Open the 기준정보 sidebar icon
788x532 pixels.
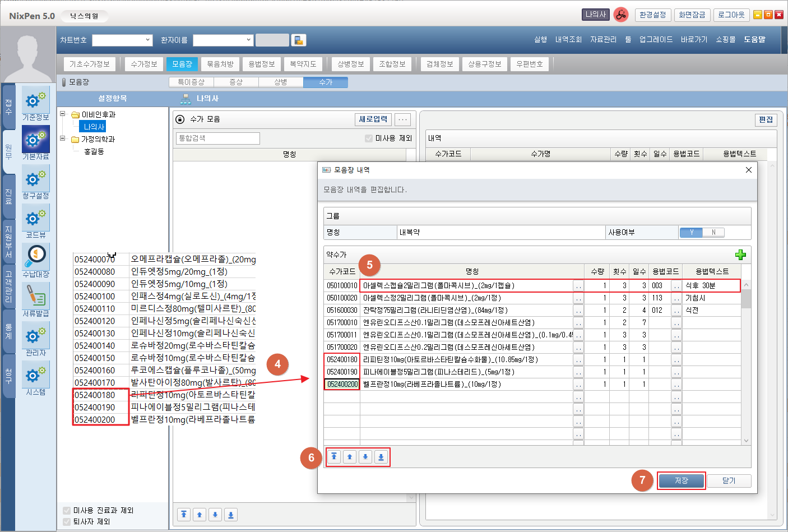coord(36,103)
